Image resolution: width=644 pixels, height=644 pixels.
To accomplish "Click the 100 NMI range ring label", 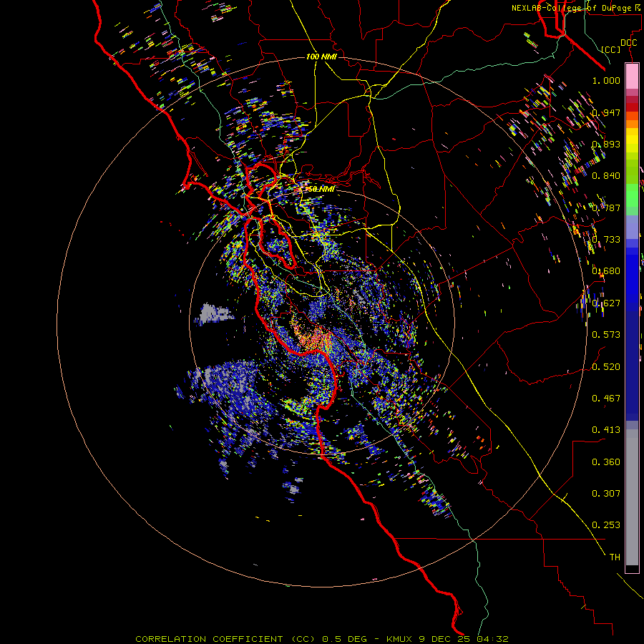I will coord(321,57).
